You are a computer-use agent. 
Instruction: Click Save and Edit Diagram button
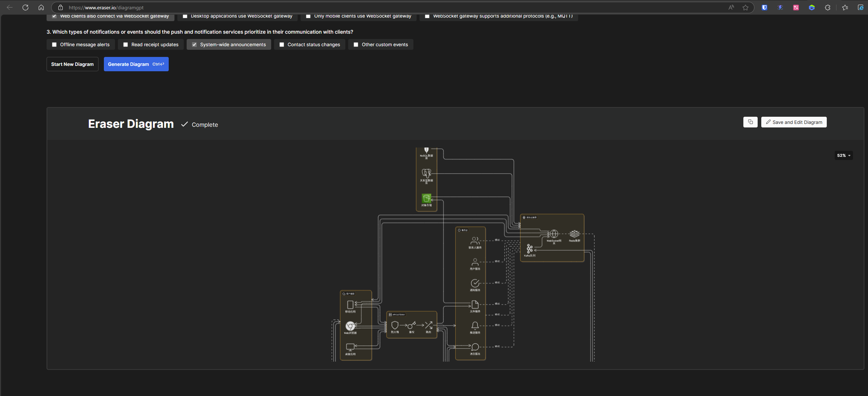(x=793, y=122)
